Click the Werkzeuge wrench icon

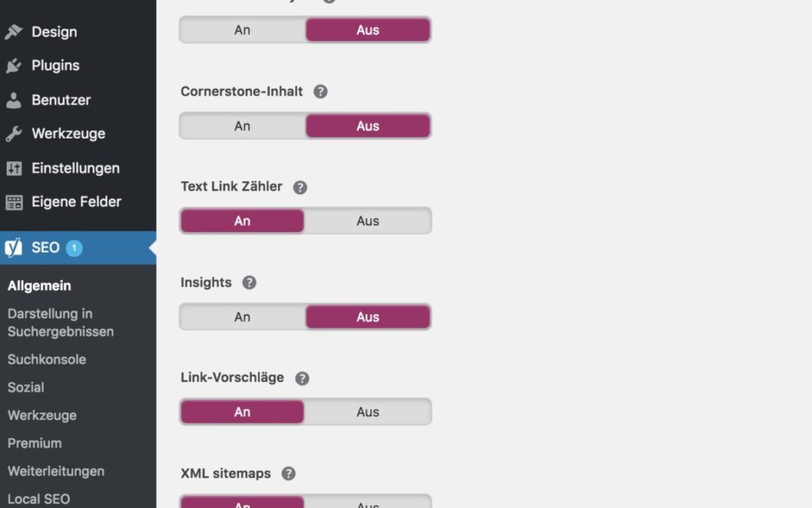point(14,134)
